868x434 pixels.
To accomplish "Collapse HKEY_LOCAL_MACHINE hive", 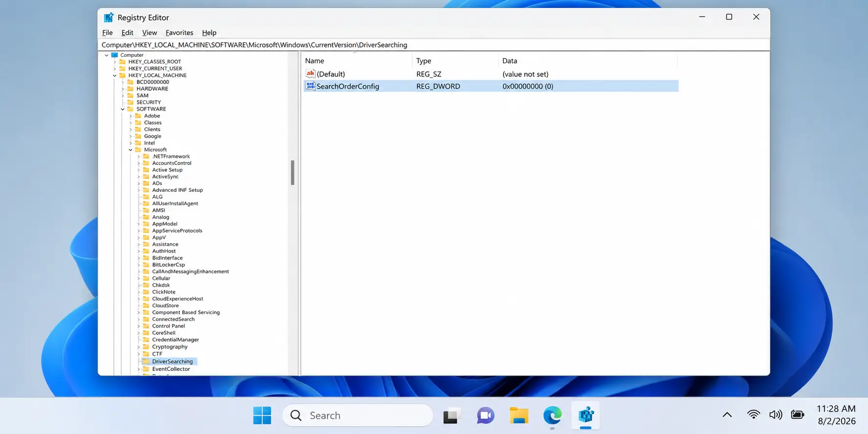I will pos(114,75).
